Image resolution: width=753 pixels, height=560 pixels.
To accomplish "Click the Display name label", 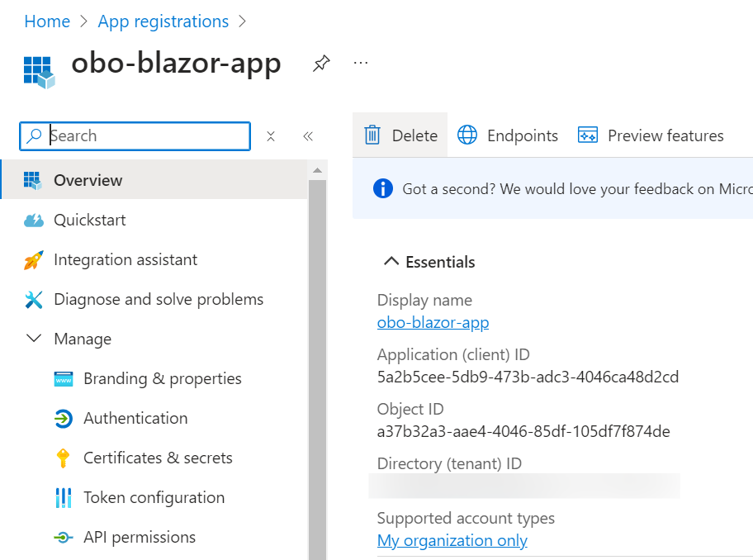I will [424, 300].
